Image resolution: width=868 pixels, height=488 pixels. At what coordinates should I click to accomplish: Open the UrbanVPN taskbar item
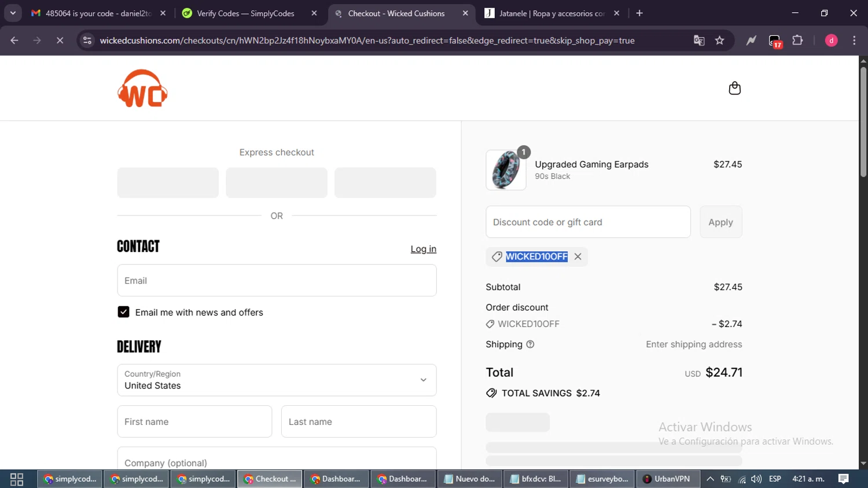click(x=667, y=479)
